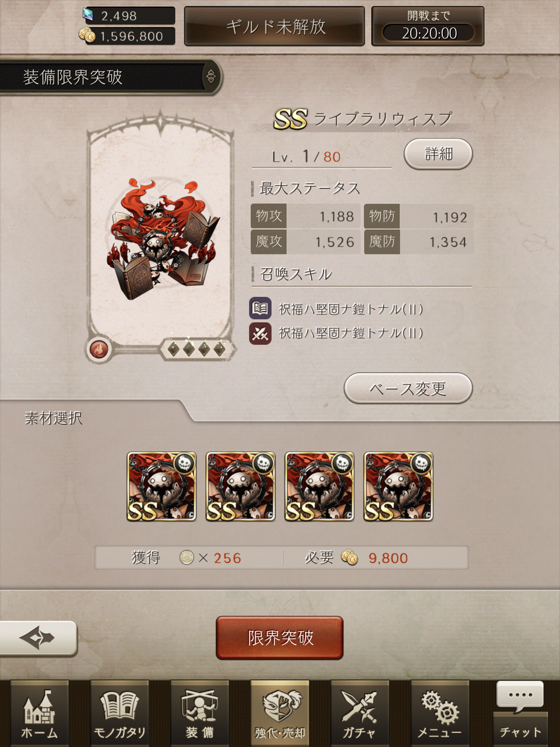
Task: Open 詳細 details for the equipment
Action: click(x=438, y=154)
